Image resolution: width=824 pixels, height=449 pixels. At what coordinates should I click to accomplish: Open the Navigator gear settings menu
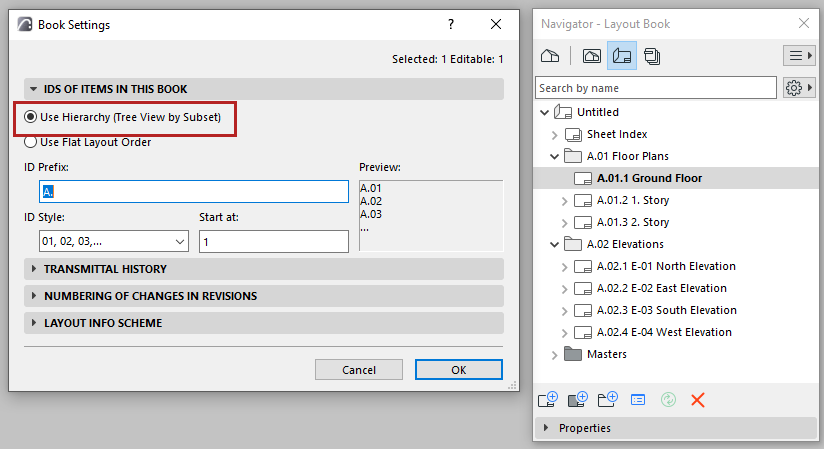[797, 88]
